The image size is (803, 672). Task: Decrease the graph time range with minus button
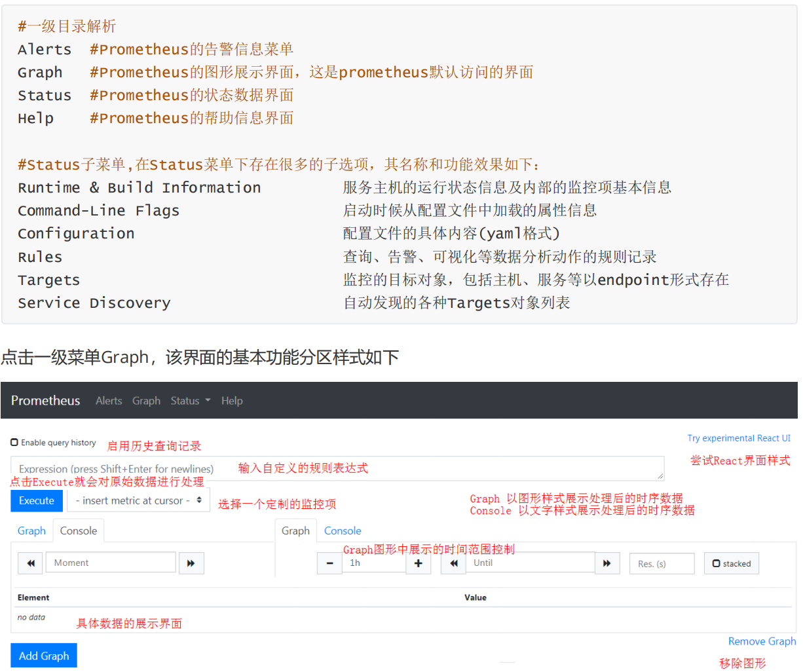coord(329,563)
